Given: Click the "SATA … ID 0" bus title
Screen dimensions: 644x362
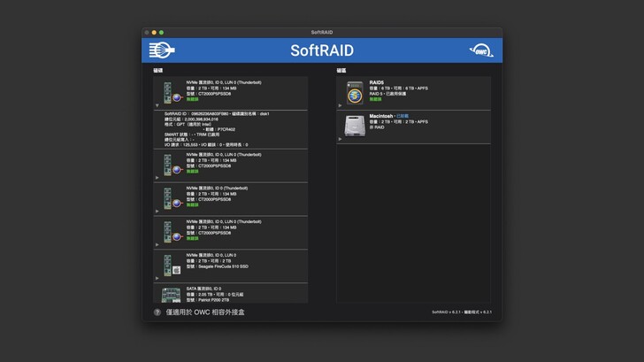Looking at the screenshot, I should click(x=203, y=289).
